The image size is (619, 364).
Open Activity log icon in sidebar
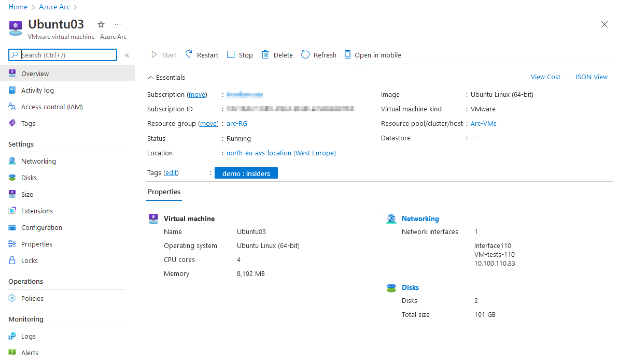click(x=12, y=90)
